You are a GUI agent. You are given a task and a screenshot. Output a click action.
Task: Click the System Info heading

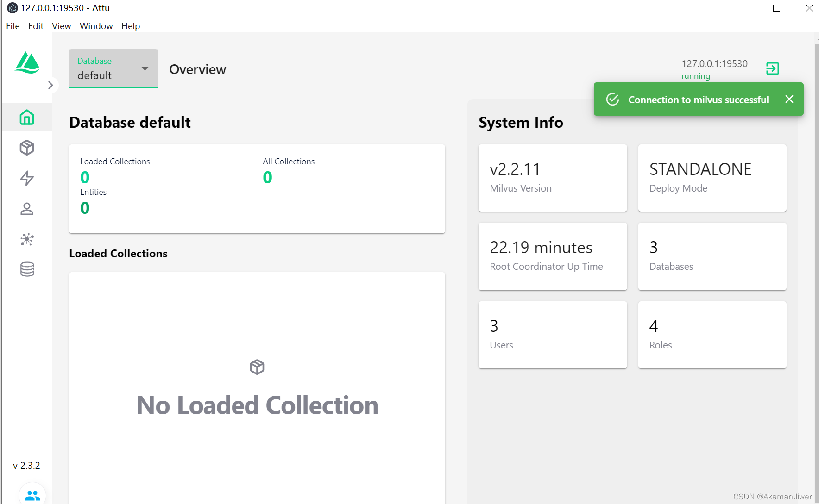pyautogui.click(x=521, y=123)
